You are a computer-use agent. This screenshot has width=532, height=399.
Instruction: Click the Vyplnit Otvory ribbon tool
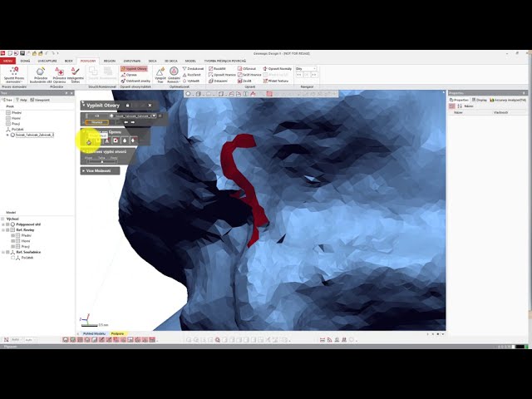point(135,68)
